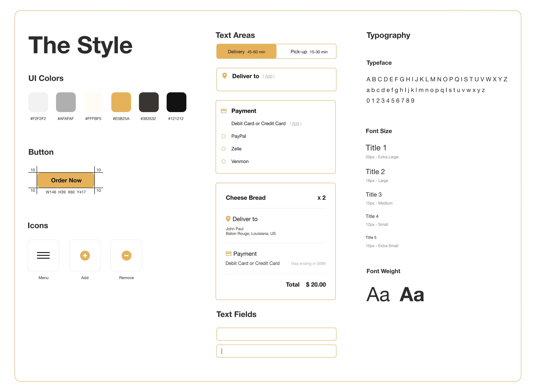This screenshot has width=536, height=392.
Task: Click location pin beside bold Deliver to
Action: click(x=224, y=76)
